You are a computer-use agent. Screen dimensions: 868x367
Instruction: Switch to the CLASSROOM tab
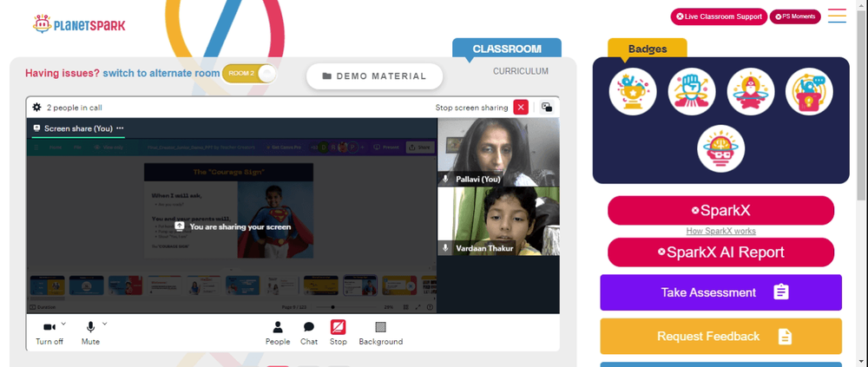pyautogui.click(x=507, y=49)
